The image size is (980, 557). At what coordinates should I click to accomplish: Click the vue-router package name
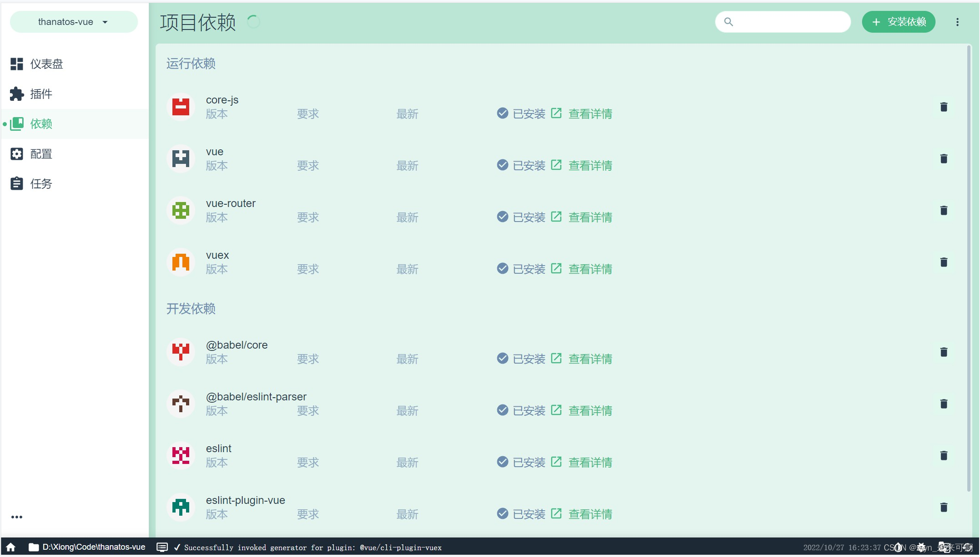click(231, 203)
